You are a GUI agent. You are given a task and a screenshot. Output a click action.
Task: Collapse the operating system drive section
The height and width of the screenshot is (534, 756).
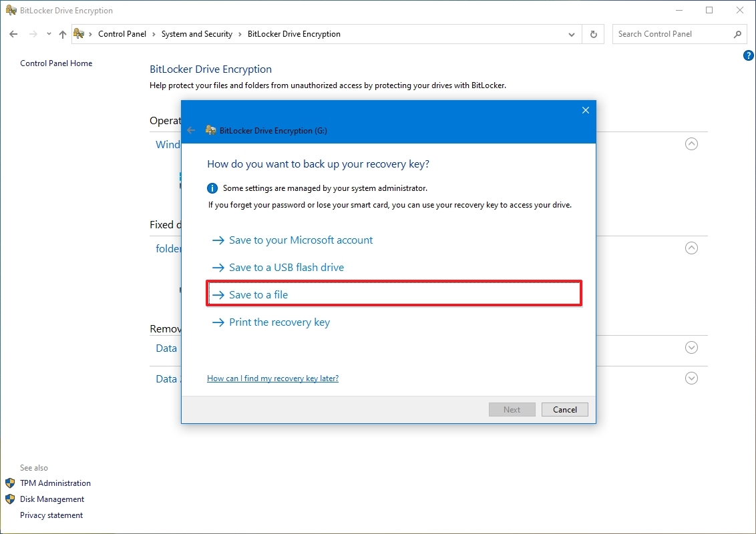pyautogui.click(x=691, y=144)
